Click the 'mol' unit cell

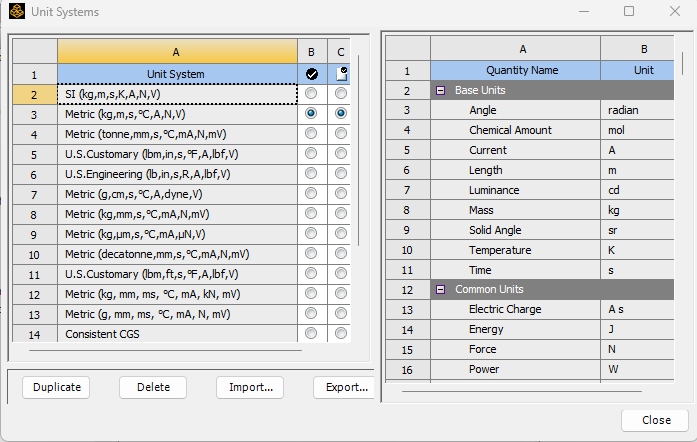tap(637, 130)
